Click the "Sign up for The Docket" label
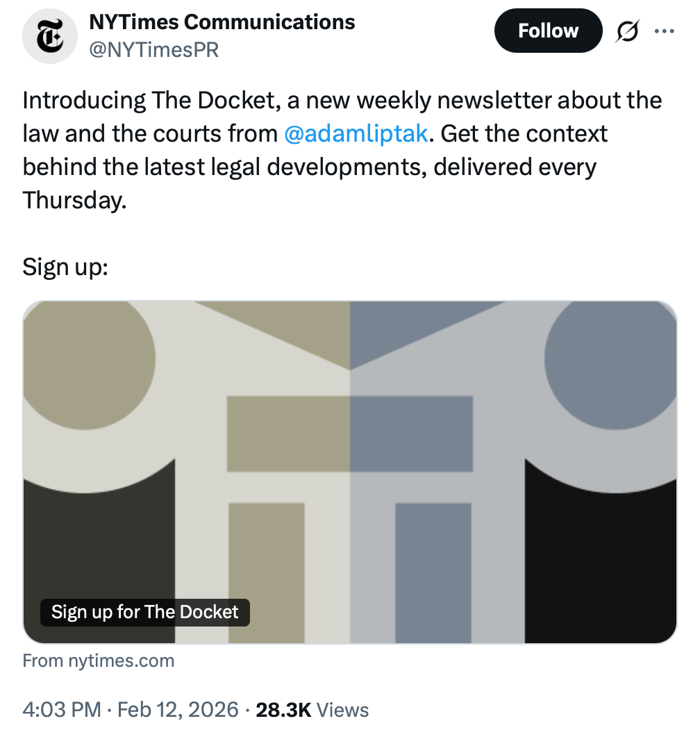 coord(145,612)
